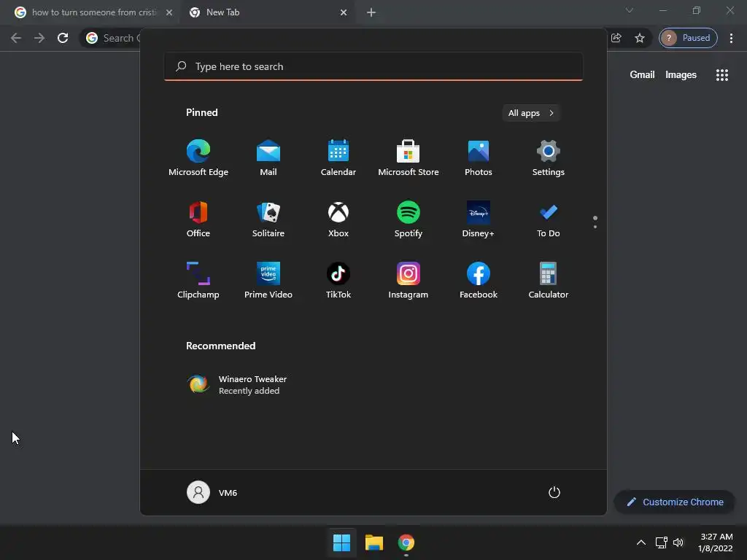Expand the All apps list

[531, 113]
